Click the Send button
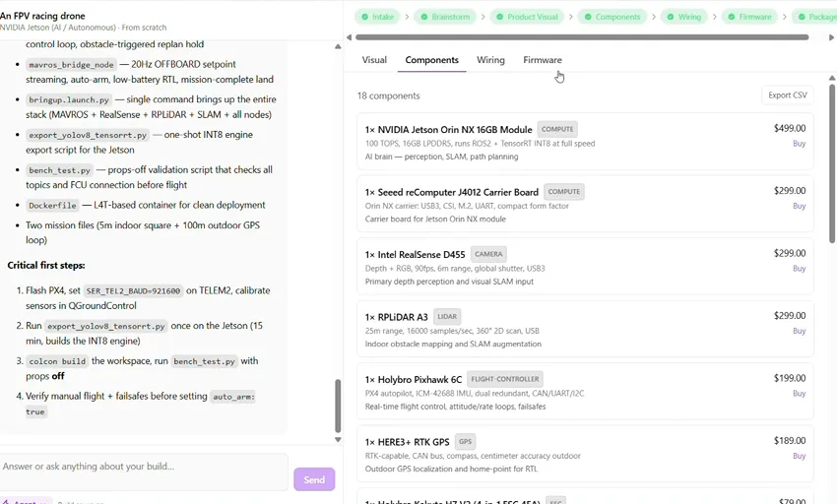The height and width of the screenshot is (504, 837). click(x=314, y=479)
